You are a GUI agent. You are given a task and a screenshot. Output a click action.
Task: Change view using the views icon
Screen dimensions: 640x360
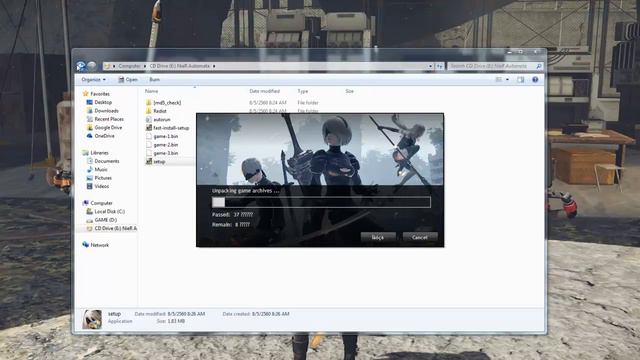tap(498, 80)
